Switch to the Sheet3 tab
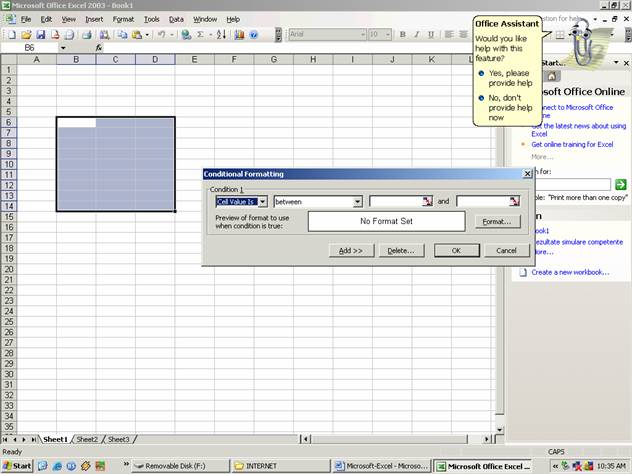The height and width of the screenshot is (474, 632). point(118,439)
